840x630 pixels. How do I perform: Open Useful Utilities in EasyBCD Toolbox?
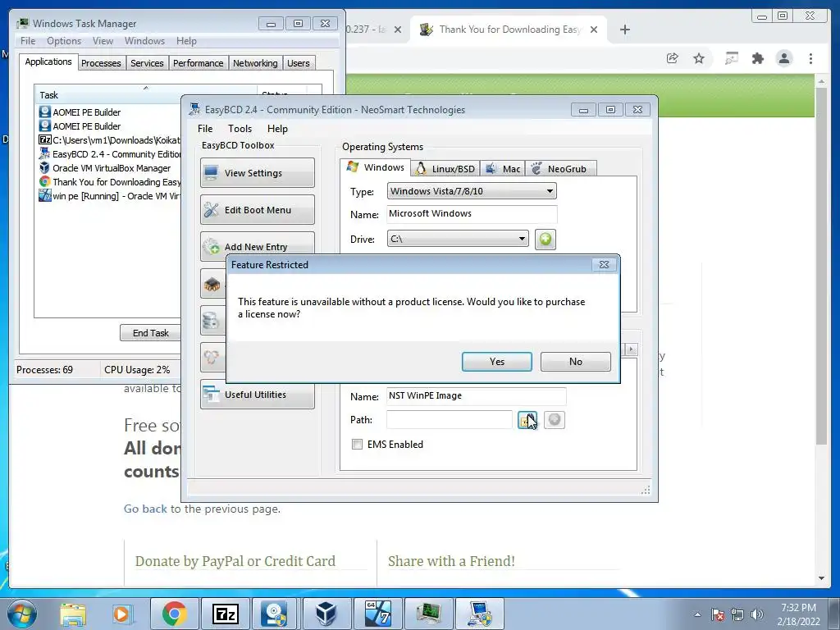[257, 395]
